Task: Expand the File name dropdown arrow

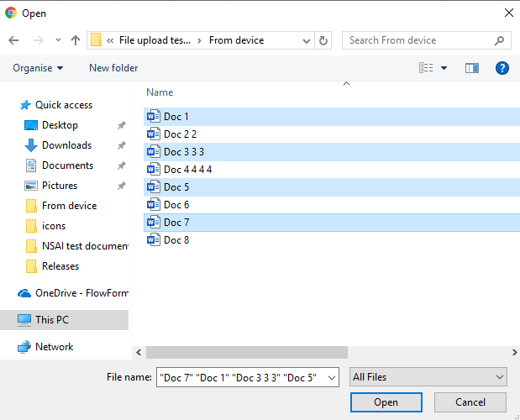Action: 331,377
